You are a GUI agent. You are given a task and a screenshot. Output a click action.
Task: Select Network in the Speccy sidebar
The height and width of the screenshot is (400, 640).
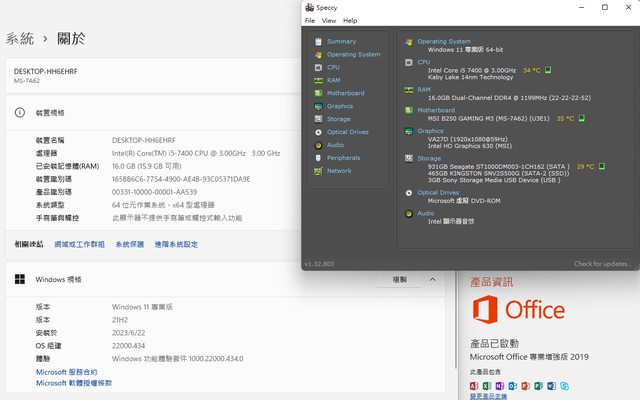[x=339, y=171]
